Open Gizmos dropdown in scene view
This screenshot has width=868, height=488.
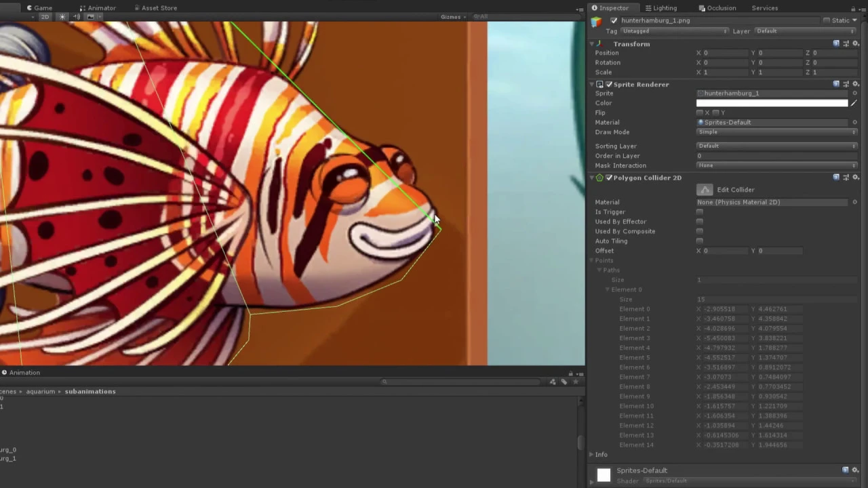coord(453,17)
